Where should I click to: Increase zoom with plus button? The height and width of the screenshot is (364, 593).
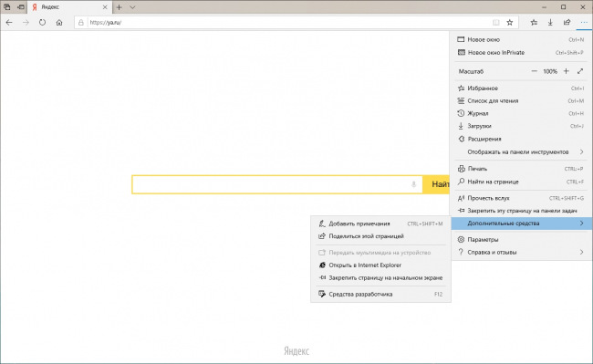(x=567, y=71)
